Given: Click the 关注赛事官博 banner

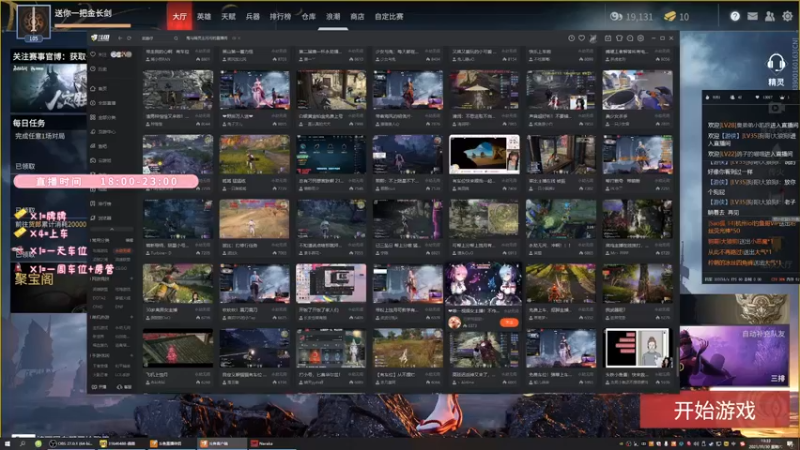Looking at the screenshot, I should pyautogui.click(x=48, y=81).
